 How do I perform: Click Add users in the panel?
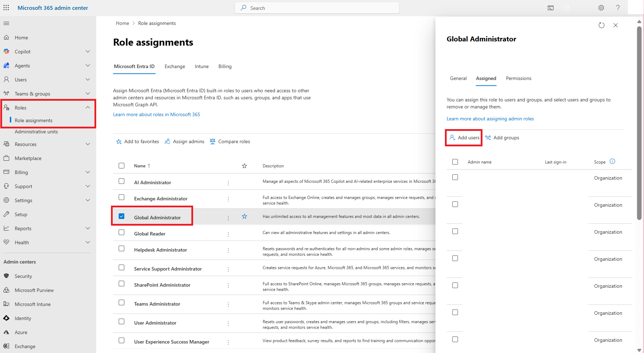pyautogui.click(x=465, y=138)
